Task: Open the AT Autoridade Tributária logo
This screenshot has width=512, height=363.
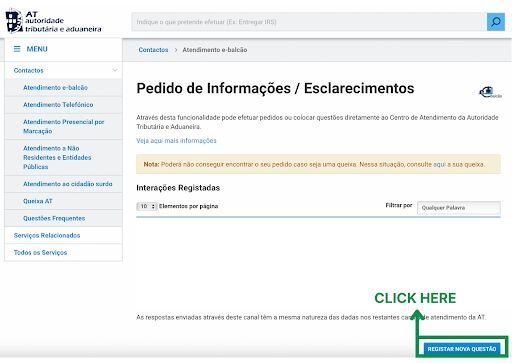Action: point(53,22)
